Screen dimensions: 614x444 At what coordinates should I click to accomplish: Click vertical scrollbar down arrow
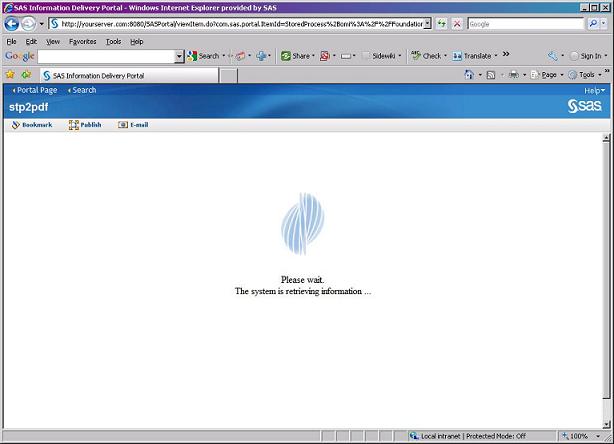pos(606,424)
